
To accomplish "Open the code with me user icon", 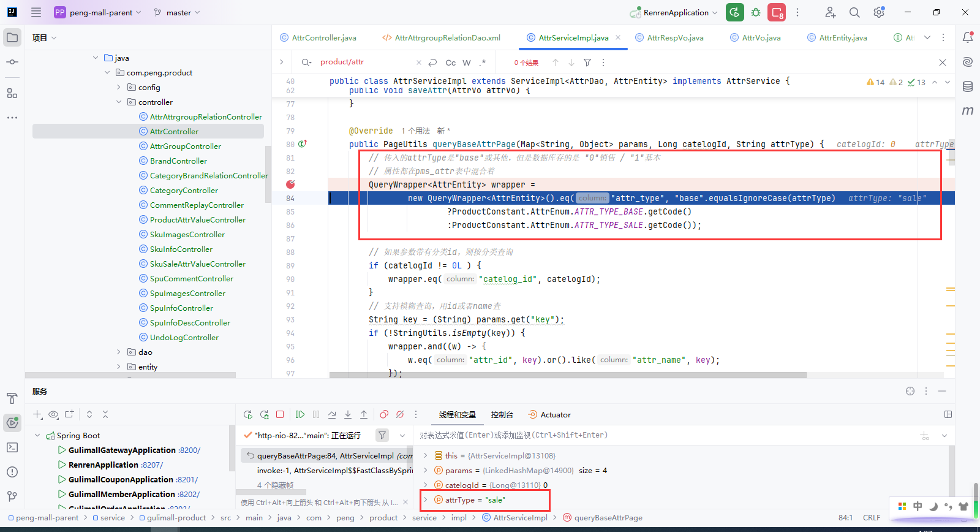I will tap(830, 12).
